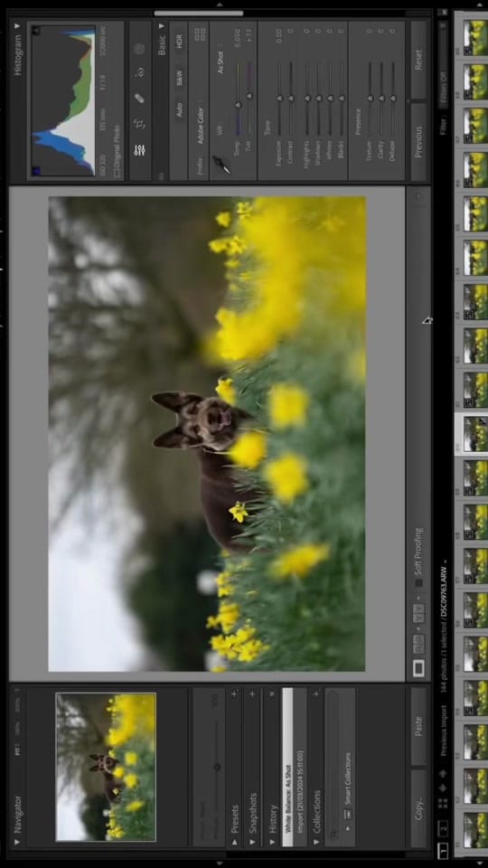Select the Edit sliders tool icon

139,150
